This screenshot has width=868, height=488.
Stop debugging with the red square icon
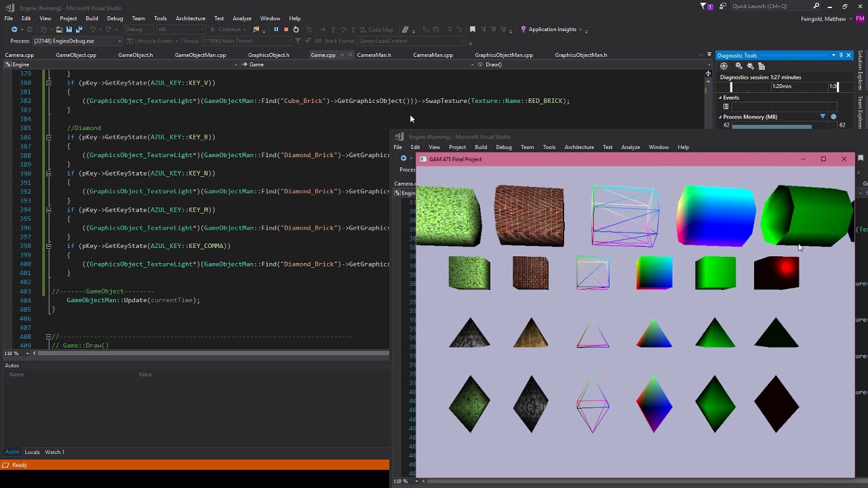click(285, 29)
